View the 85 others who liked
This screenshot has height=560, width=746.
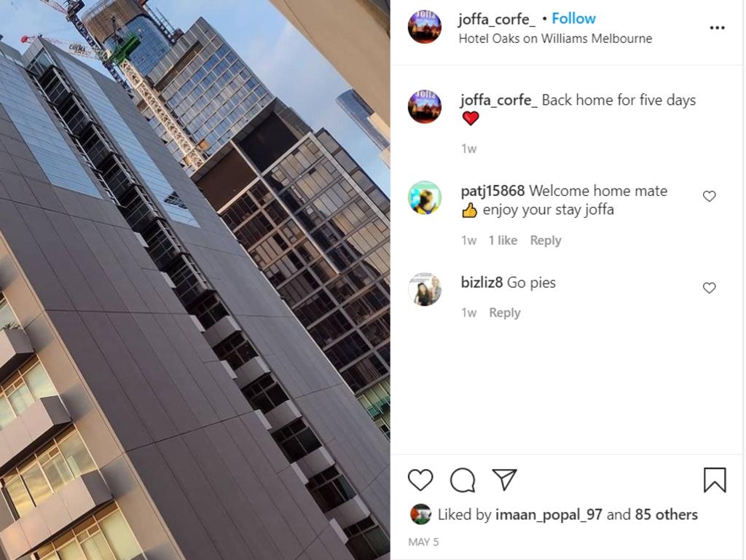(x=666, y=514)
